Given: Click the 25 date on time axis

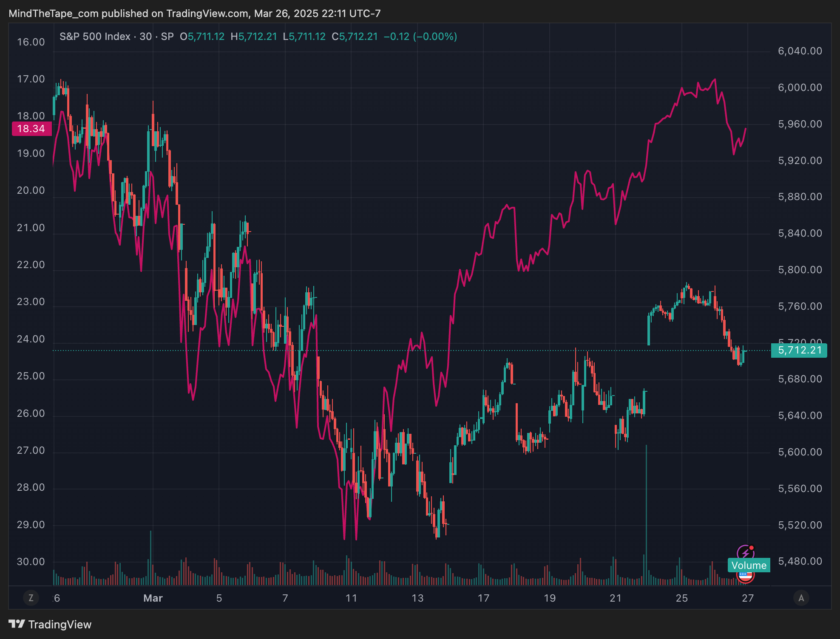Looking at the screenshot, I should coord(681,598).
